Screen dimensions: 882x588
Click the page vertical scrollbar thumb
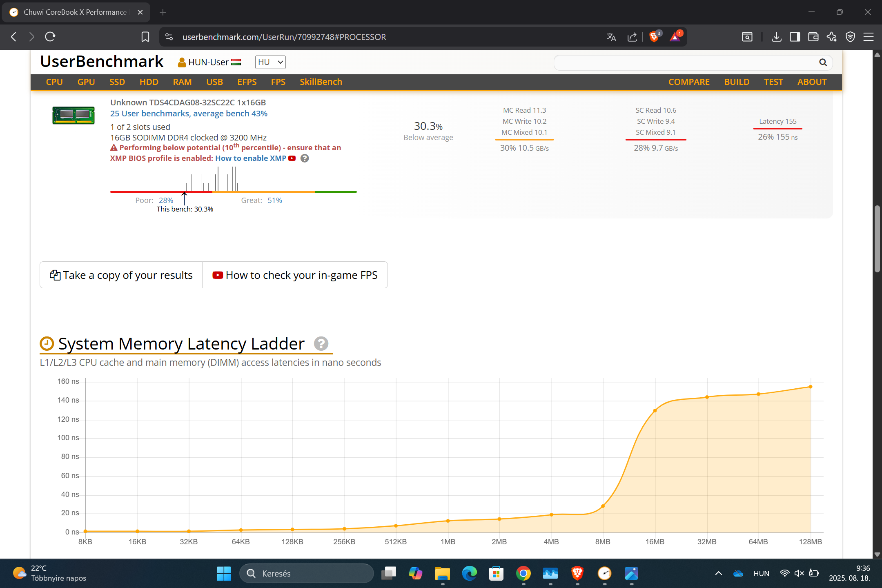(x=877, y=239)
